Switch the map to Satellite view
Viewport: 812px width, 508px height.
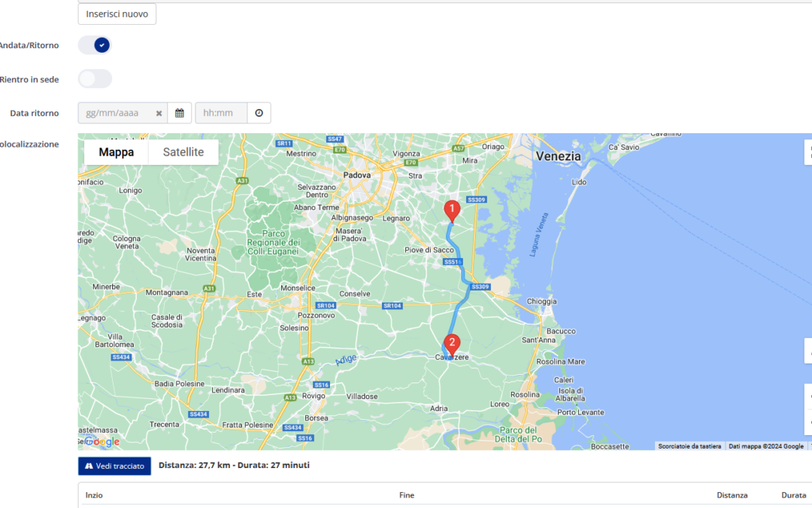point(183,152)
